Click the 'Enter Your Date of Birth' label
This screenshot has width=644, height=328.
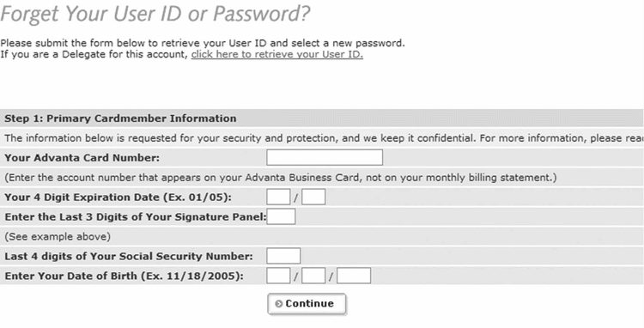pos(124,276)
